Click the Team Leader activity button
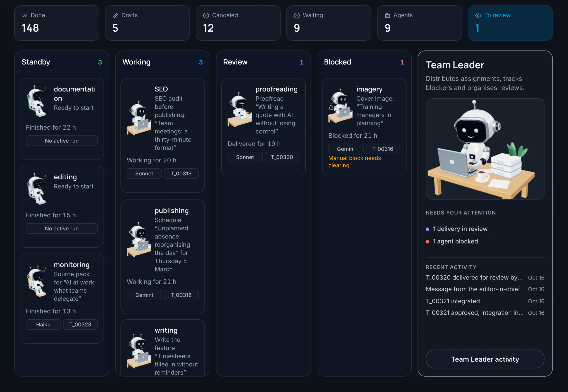The image size is (568, 392). (x=485, y=359)
